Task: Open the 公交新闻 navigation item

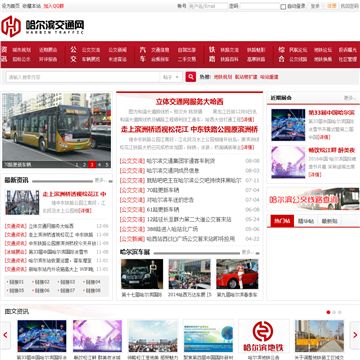Action: (x=117, y=50)
